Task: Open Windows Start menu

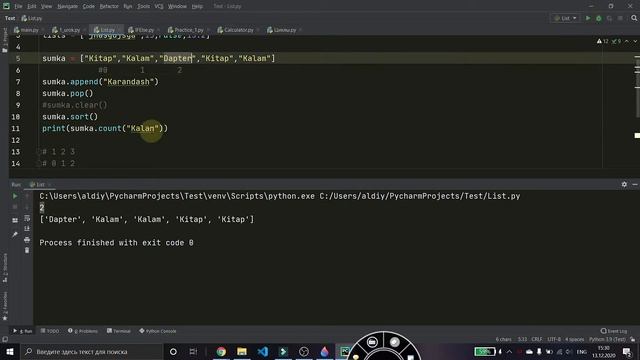Action: point(9,351)
